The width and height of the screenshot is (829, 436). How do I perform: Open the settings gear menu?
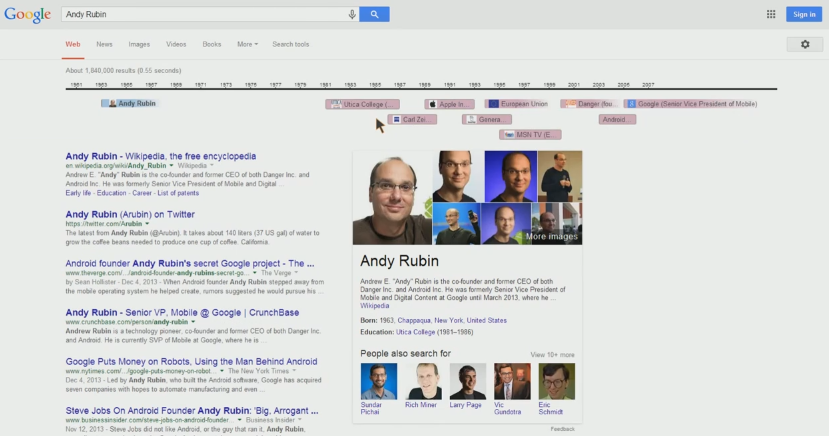805,44
